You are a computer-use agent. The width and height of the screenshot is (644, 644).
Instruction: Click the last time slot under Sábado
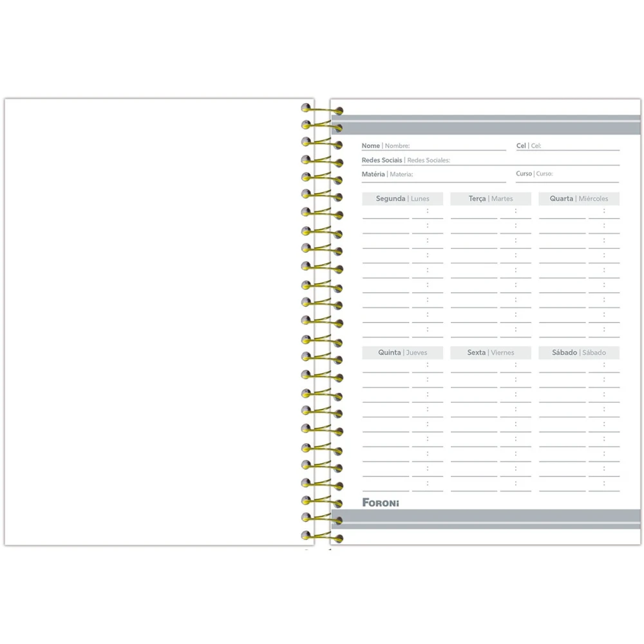[604, 484]
